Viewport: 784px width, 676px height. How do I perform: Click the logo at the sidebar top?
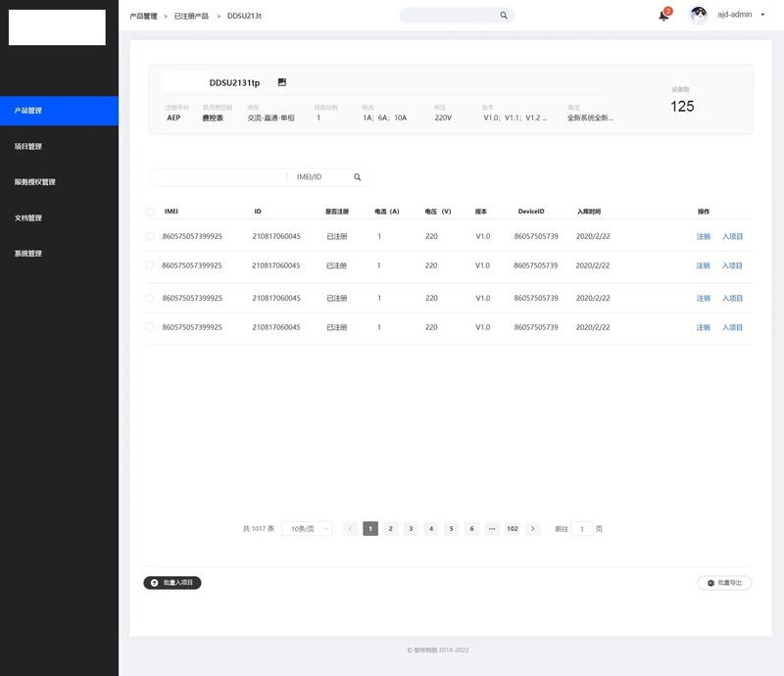coord(57,27)
